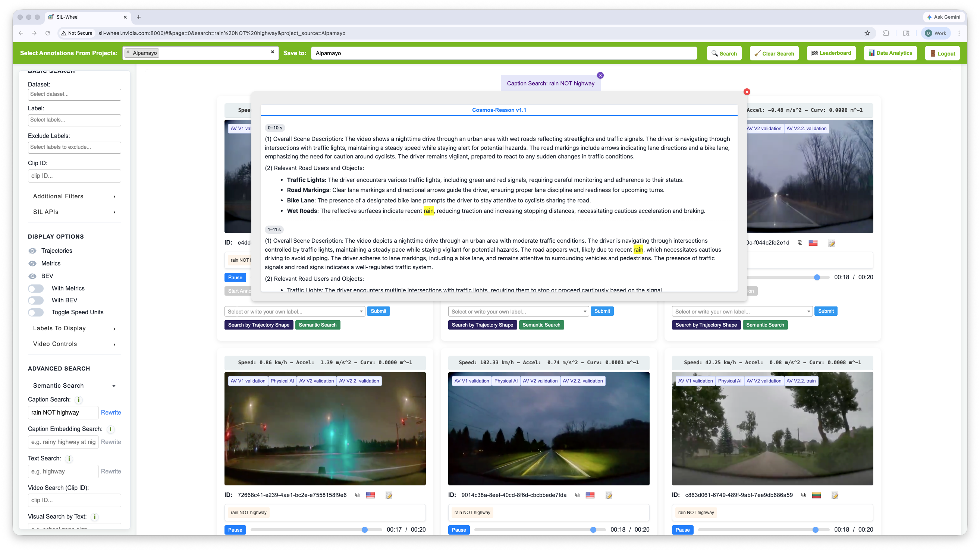Click the US flag beside clip 72668c41

click(370, 495)
